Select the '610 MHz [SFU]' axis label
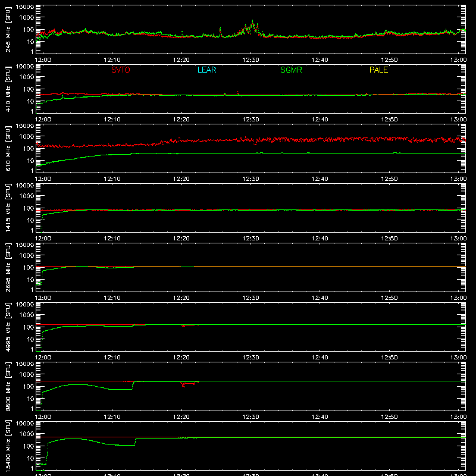Viewport: 476px width, 476px height. [x=8, y=148]
